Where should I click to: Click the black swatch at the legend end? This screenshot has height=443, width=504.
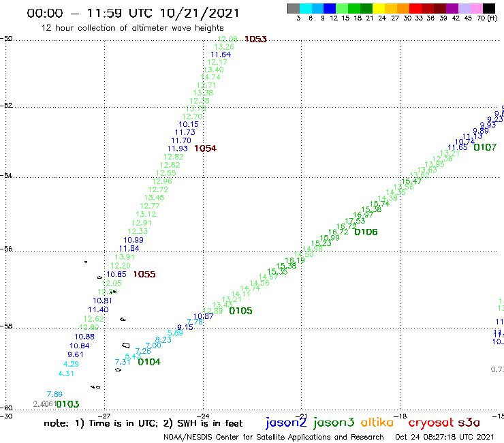click(x=488, y=8)
